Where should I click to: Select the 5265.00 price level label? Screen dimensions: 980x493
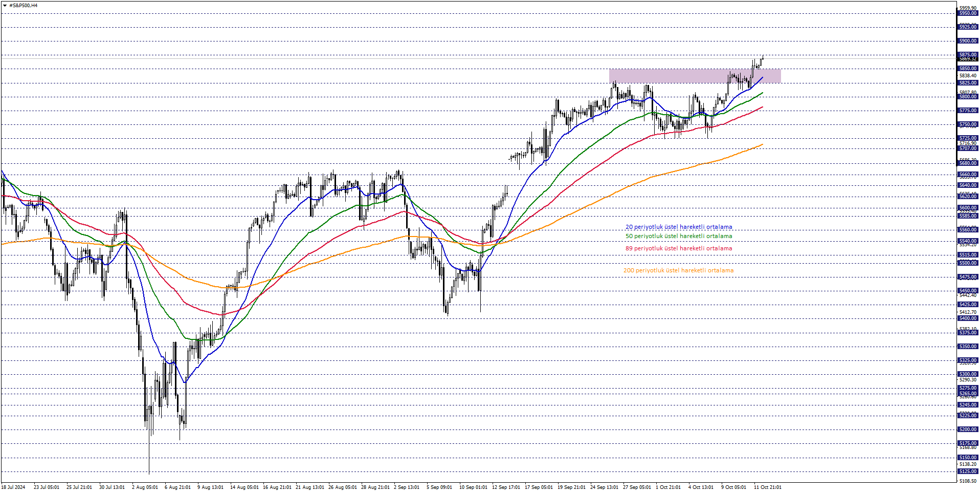pos(967,394)
